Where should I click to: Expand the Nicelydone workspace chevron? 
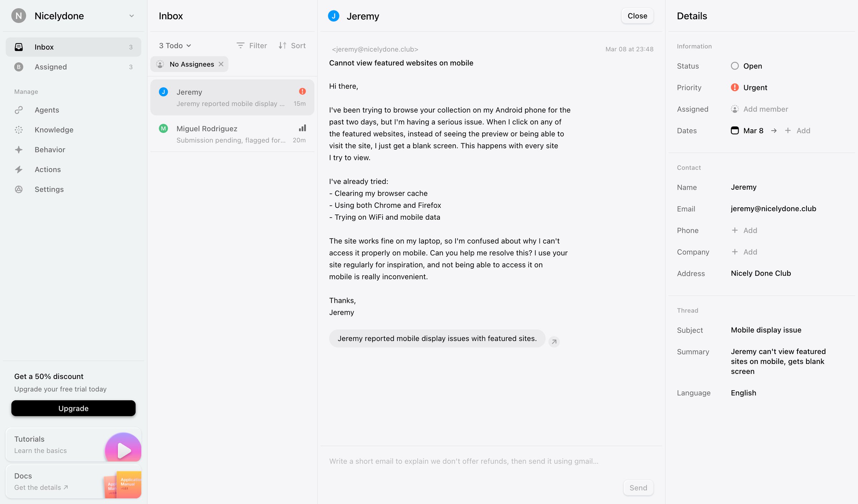tap(132, 16)
